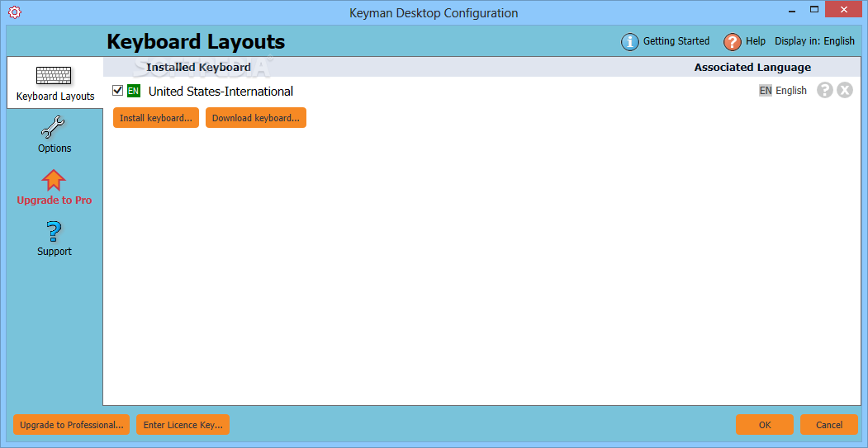The height and width of the screenshot is (448, 868).
Task: Click the blue question mark Support icon
Action: click(55, 232)
